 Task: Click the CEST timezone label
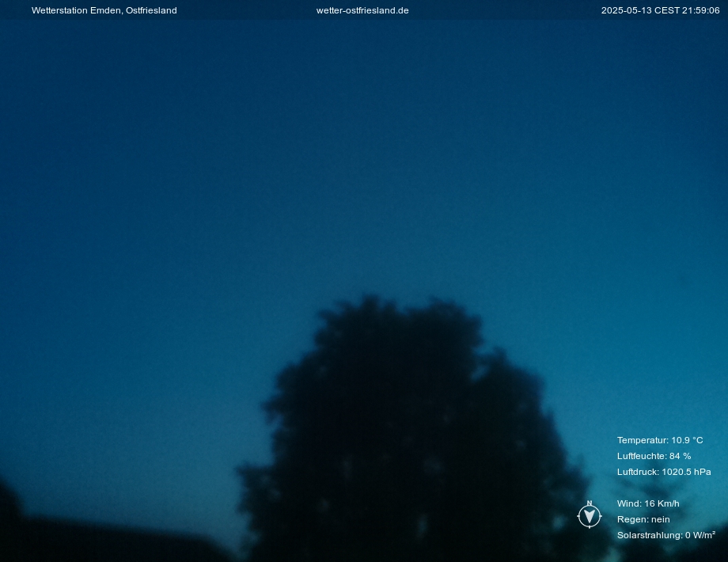667,10
